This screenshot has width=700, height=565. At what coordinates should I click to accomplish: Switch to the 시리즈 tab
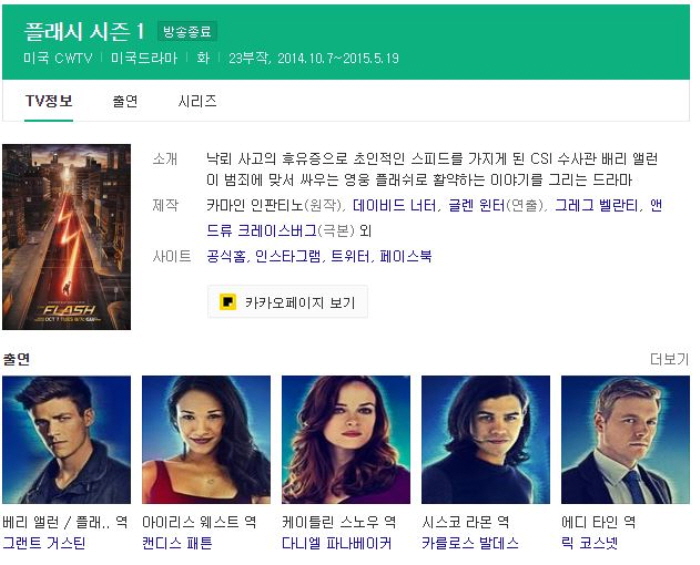197,101
